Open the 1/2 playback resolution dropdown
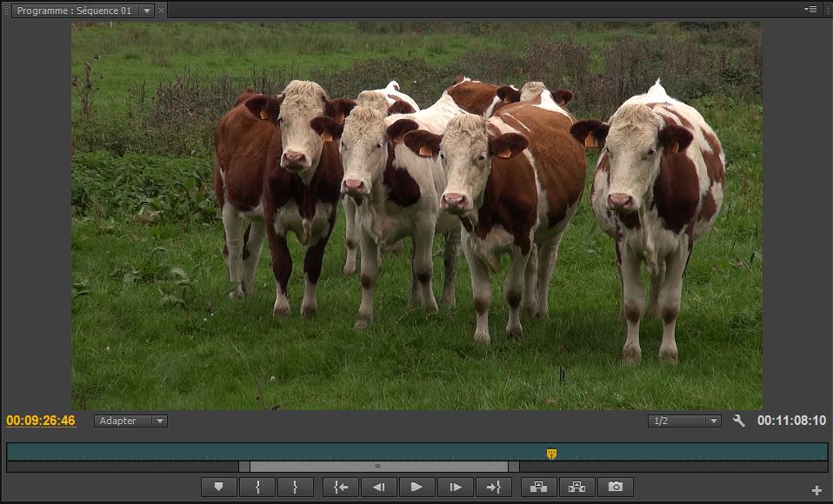The image size is (833, 504). pos(684,421)
